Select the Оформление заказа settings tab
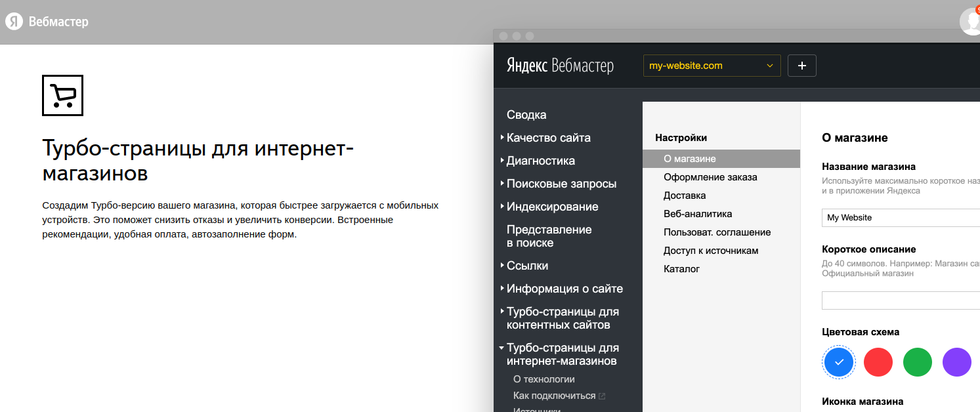Viewport: 980px width, 412px height. [x=710, y=177]
